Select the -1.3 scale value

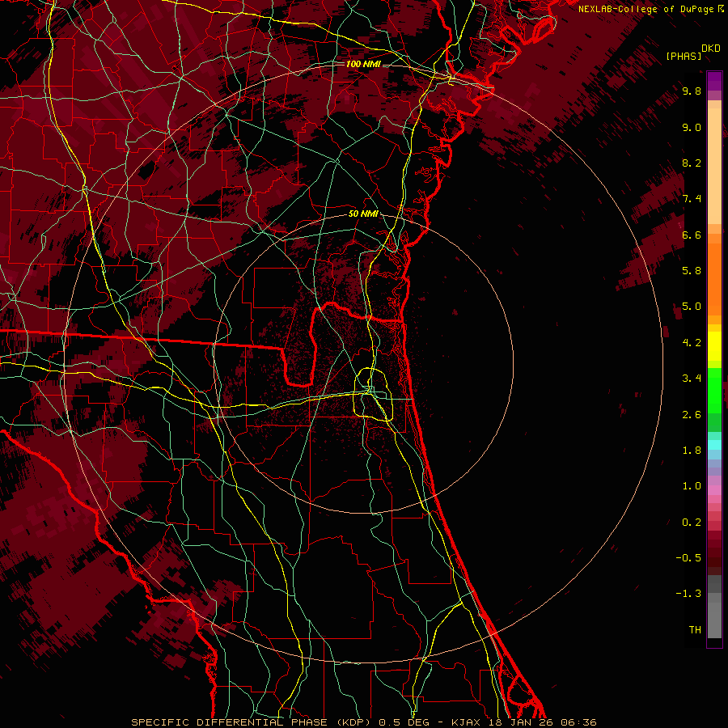pos(688,594)
